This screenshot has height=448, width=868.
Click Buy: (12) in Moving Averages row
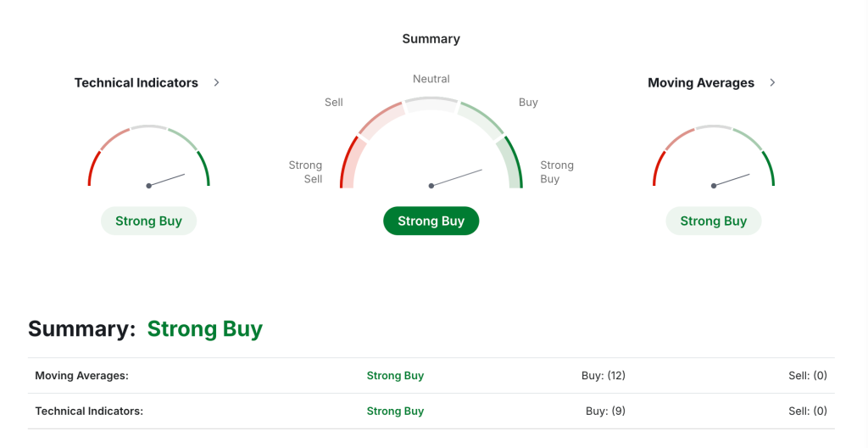(x=604, y=375)
